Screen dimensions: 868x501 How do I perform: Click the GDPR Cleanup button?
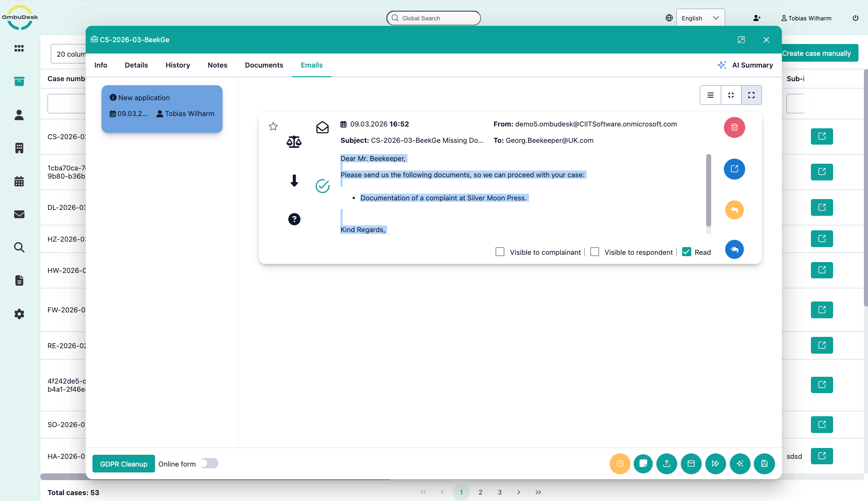123,464
